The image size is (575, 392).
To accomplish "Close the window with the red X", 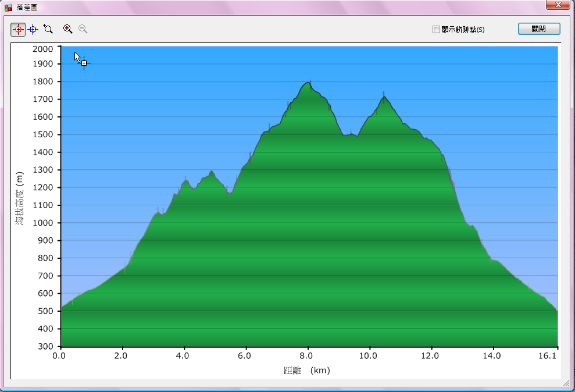I will [558, 5].
